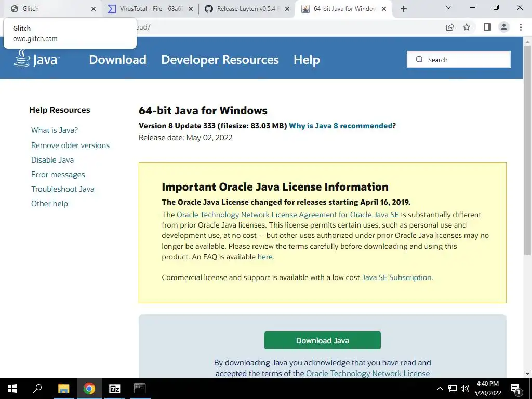Click the Java logo

[x=37, y=58]
